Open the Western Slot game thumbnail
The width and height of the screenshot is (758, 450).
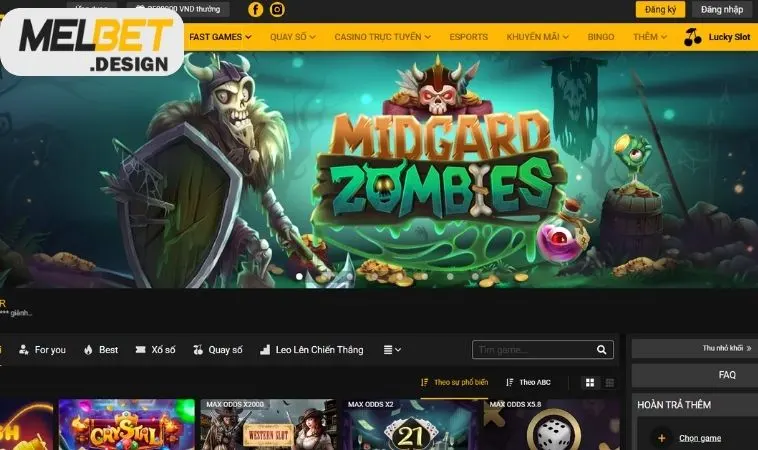tap(268, 424)
